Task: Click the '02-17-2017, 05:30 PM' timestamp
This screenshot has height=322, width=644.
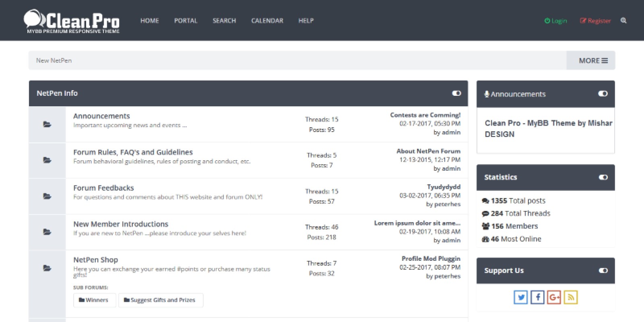Action: click(x=430, y=124)
